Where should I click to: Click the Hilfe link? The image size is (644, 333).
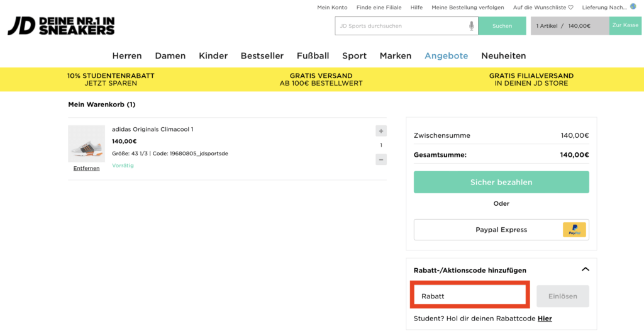coord(416,8)
